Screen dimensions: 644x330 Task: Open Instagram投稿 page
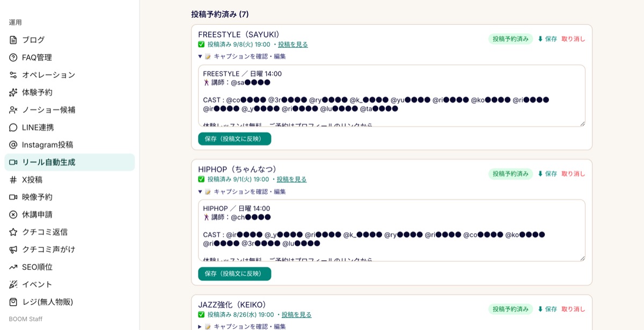70,145
